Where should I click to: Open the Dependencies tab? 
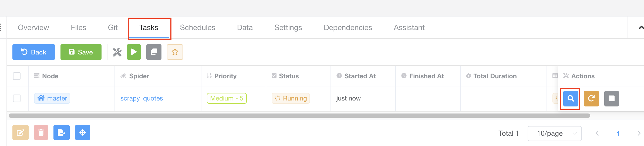[x=348, y=28]
